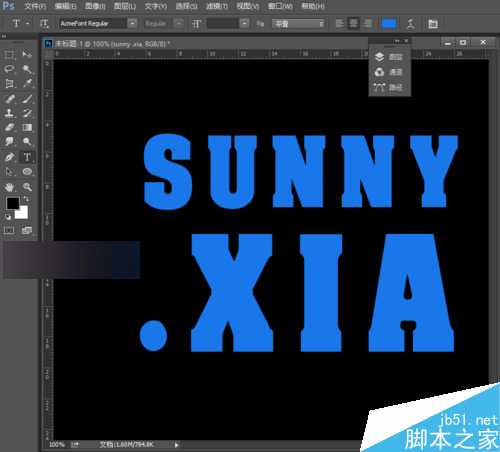
Task: Open the Paths panel icon
Action: (379, 88)
